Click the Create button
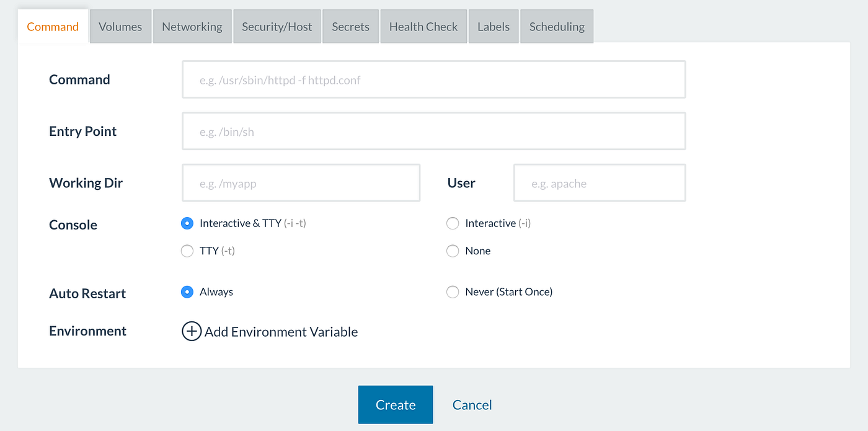868x431 pixels. point(395,404)
